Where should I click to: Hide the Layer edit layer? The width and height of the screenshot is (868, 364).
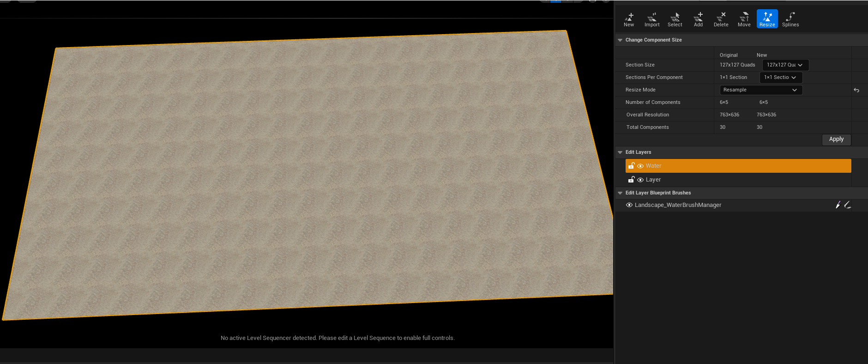(x=640, y=180)
